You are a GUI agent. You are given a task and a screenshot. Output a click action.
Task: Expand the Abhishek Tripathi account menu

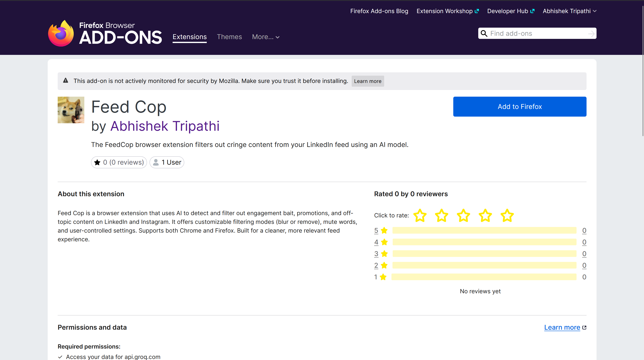[570, 11]
